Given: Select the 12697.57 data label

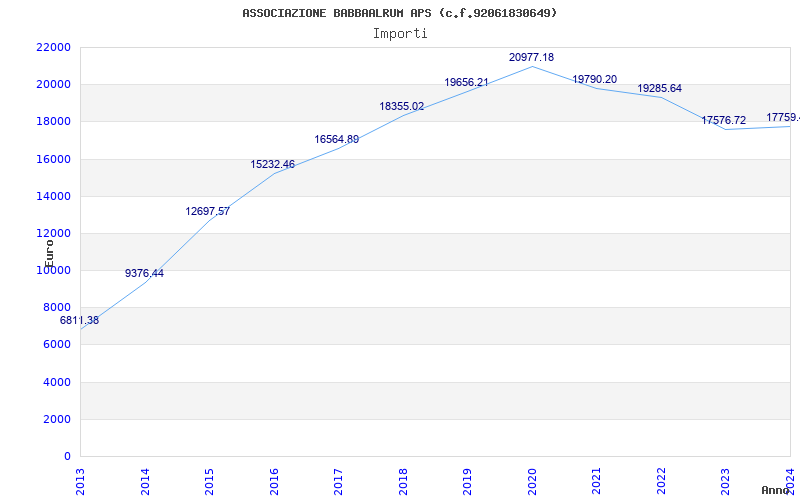Looking at the screenshot, I should pyautogui.click(x=208, y=211).
